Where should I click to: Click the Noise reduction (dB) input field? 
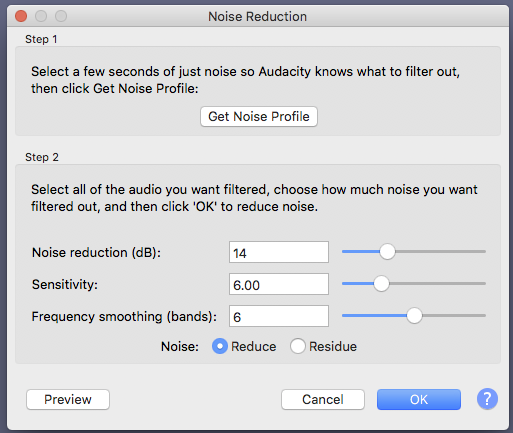279,252
